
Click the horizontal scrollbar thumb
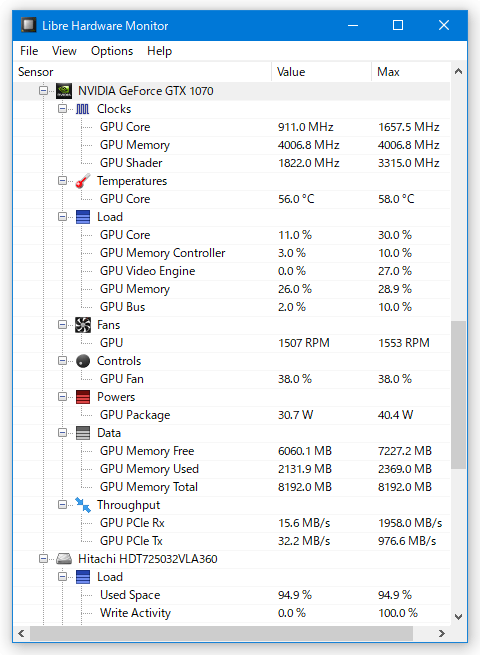coord(221,633)
